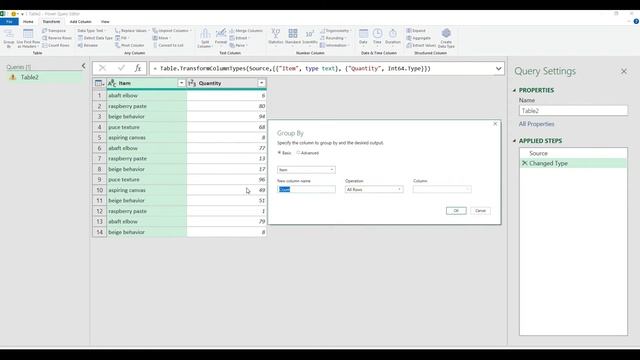The image size is (640, 360).
Task: Click the Split Column icon
Action: (x=204, y=38)
